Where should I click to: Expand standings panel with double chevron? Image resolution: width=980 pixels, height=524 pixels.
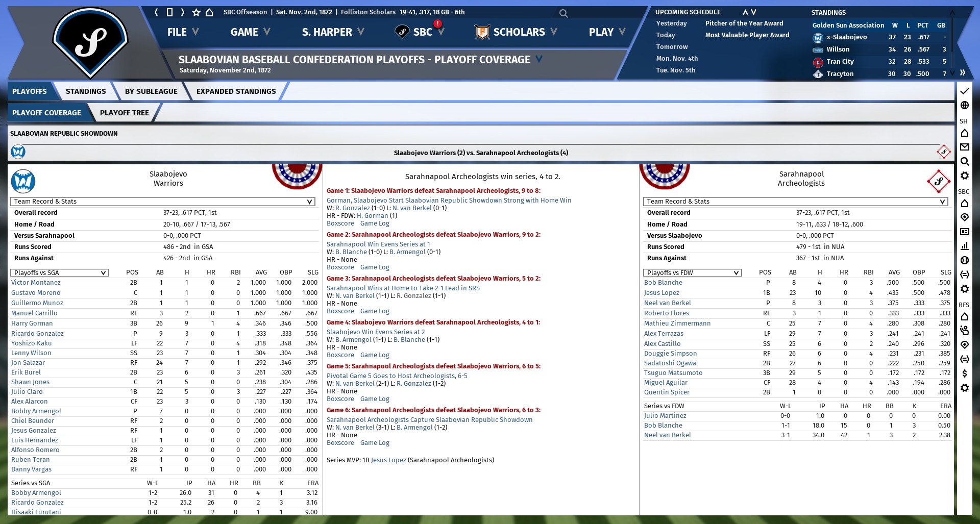click(x=962, y=73)
